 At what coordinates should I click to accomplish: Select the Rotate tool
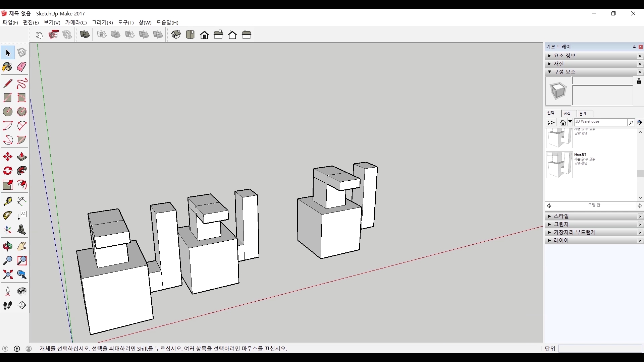coord(7,171)
